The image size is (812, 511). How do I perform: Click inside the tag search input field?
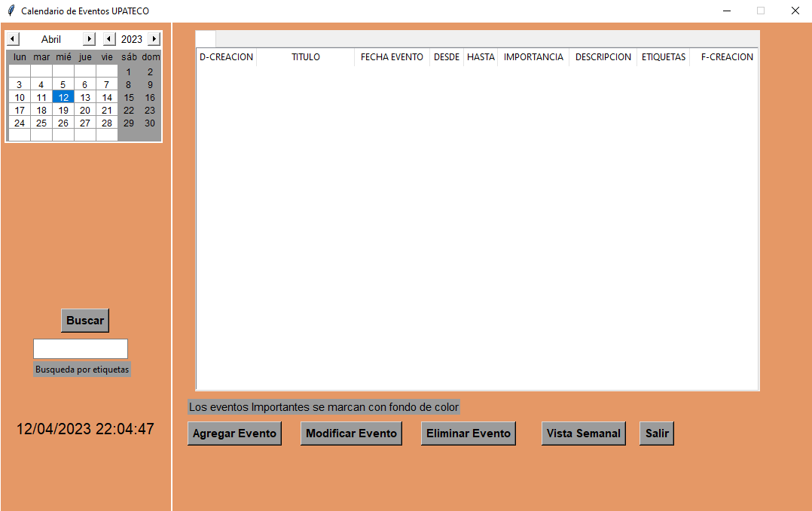point(80,348)
